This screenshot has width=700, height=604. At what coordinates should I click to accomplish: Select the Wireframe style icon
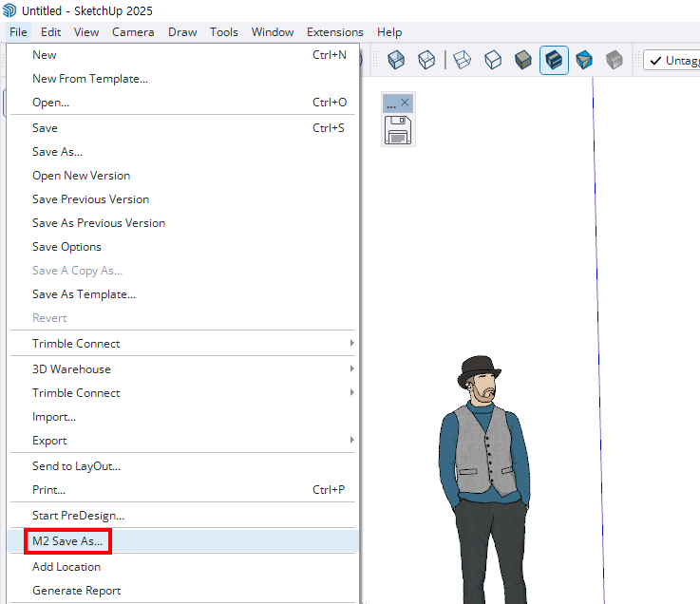point(462,60)
